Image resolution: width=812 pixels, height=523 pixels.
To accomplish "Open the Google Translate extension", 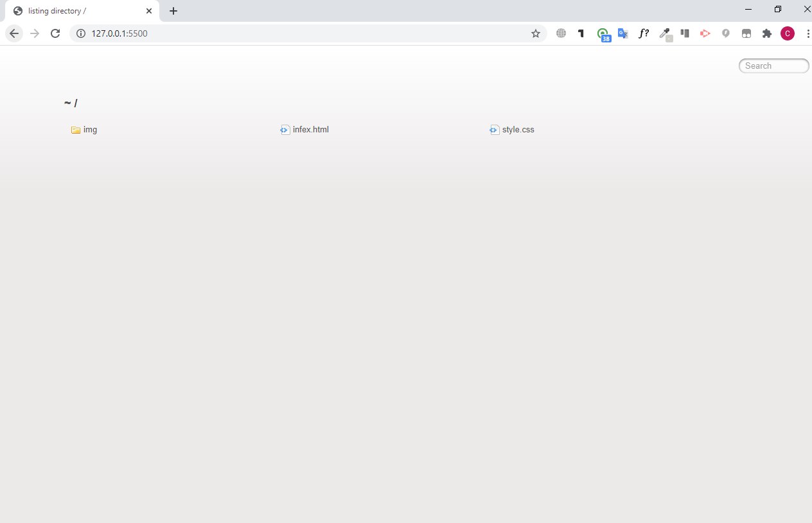I will tap(622, 33).
